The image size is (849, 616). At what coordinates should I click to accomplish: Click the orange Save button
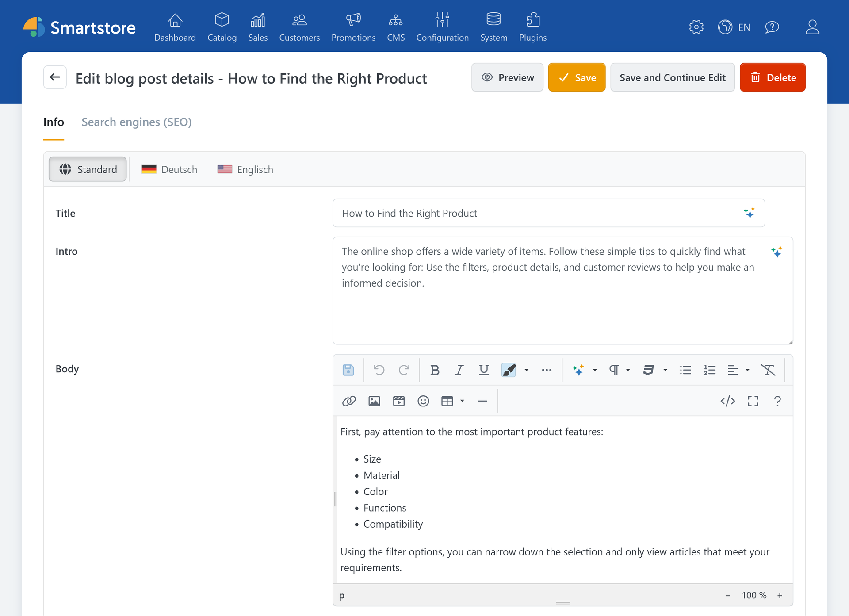[577, 77]
